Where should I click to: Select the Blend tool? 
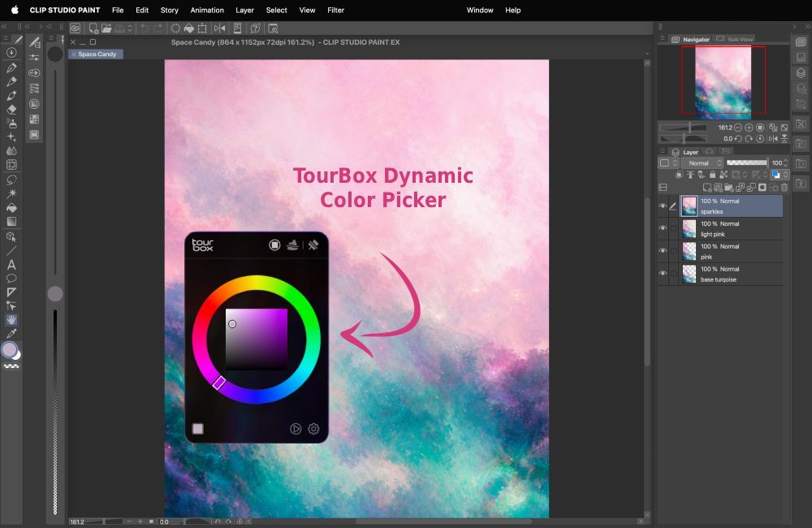click(x=11, y=151)
